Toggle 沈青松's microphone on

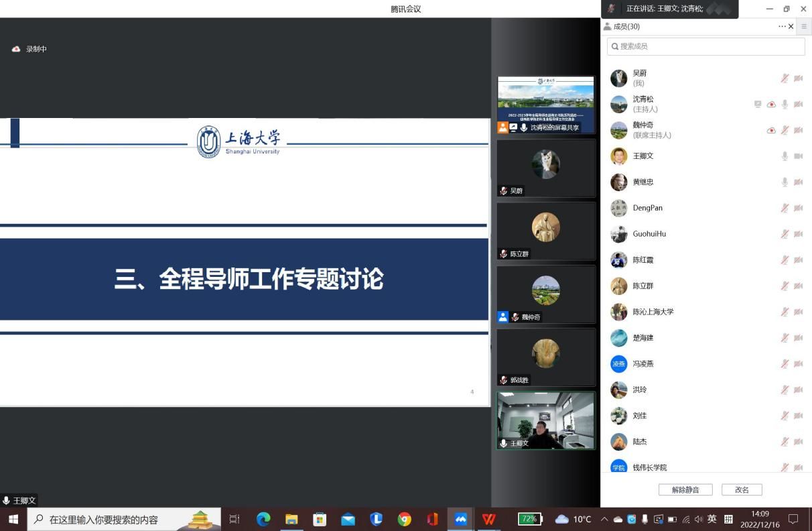point(785,104)
